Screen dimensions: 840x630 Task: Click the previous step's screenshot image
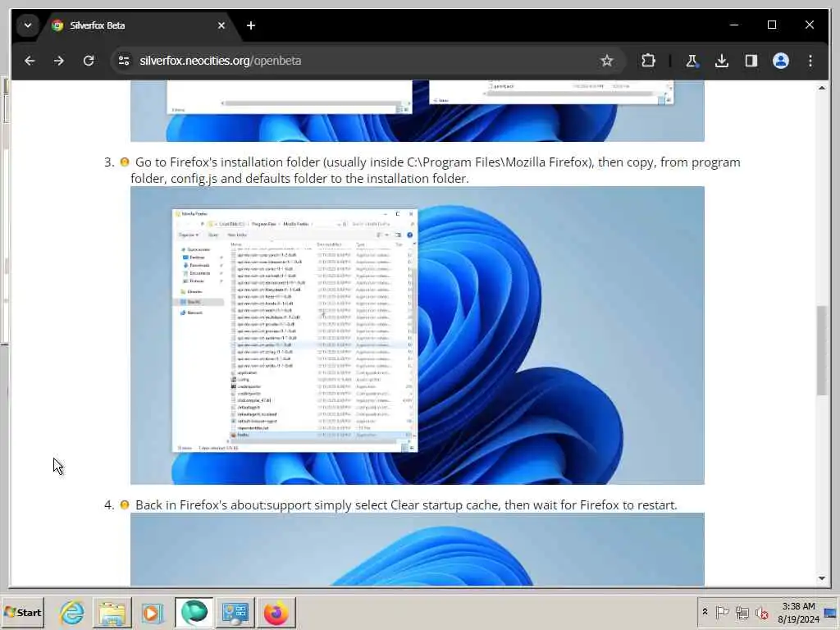[x=418, y=111]
